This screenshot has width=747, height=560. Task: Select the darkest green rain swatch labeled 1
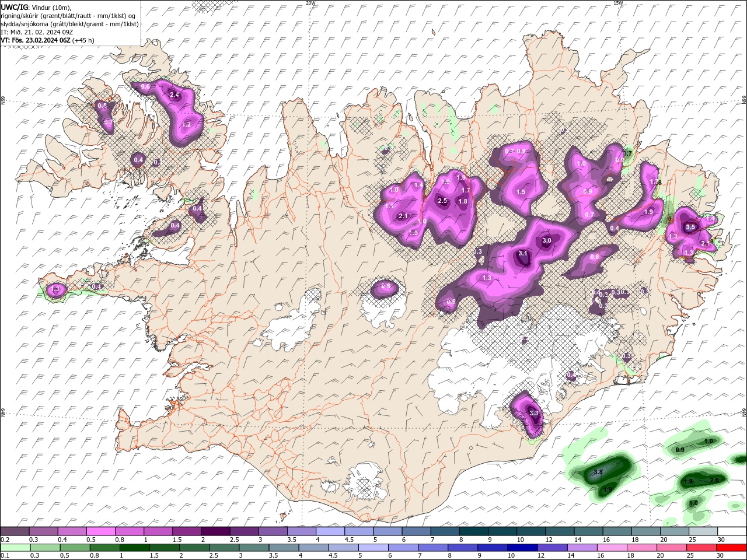click(x=134, y=547)
